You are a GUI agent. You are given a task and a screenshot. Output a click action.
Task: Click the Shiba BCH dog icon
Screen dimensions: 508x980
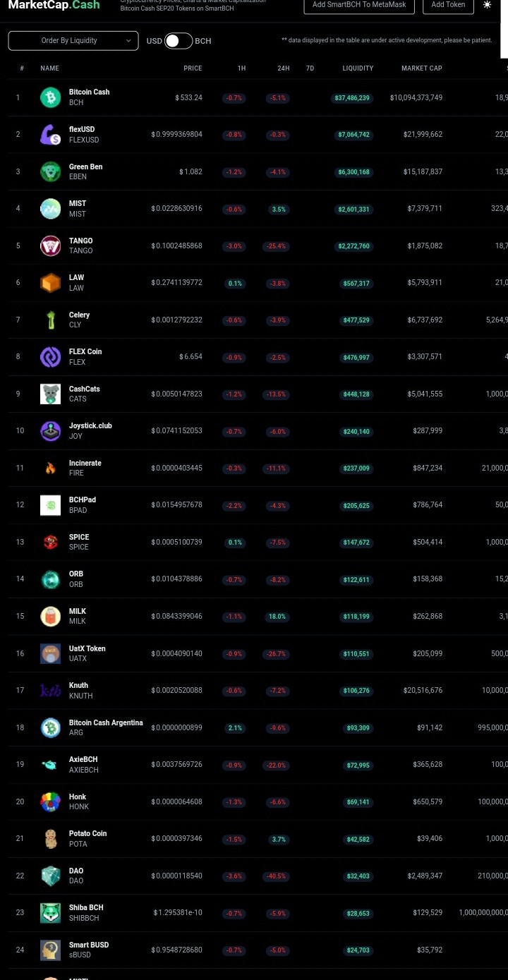50,912
